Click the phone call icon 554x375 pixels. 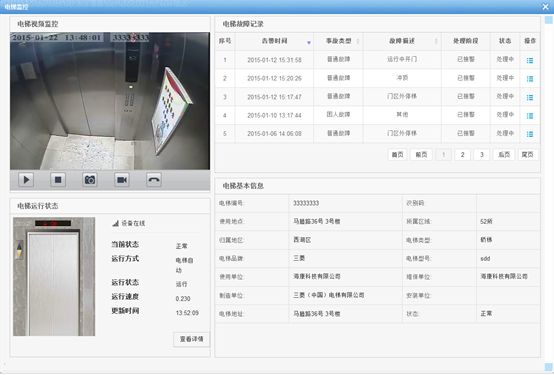coord(154,180)
